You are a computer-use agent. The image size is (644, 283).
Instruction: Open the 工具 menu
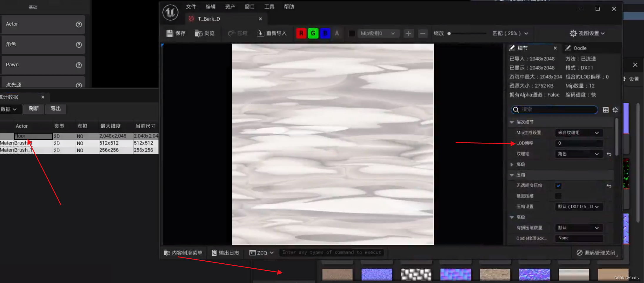point(269,7)
